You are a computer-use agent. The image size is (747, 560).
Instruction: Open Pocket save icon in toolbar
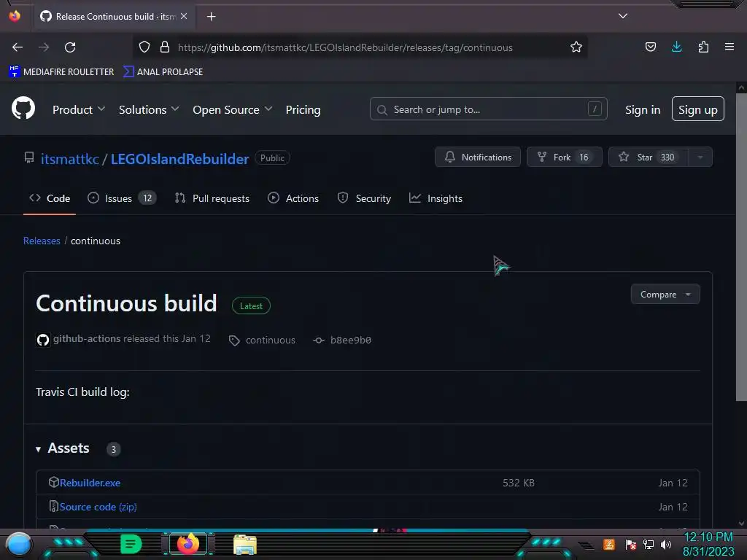pos(650,47)
